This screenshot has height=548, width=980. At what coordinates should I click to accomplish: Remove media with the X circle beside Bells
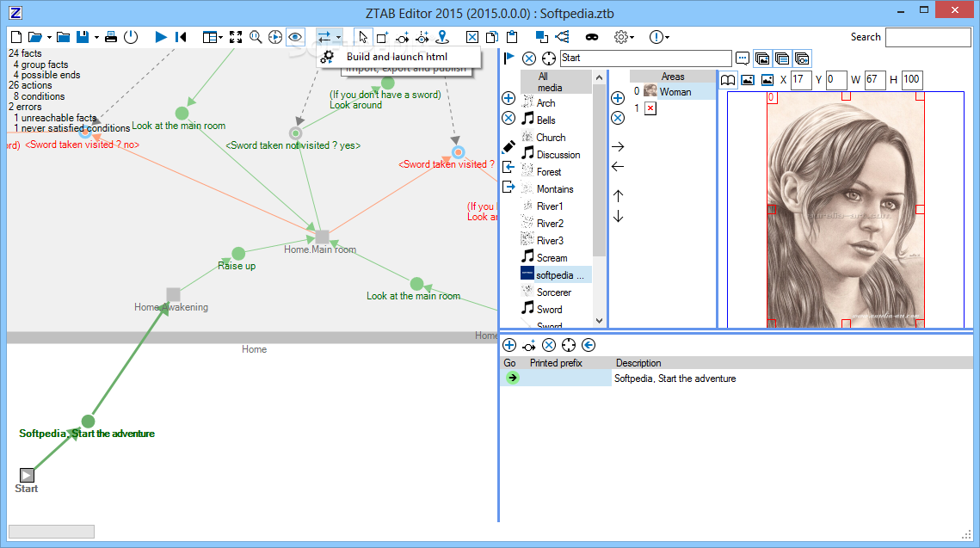[508, 118]
